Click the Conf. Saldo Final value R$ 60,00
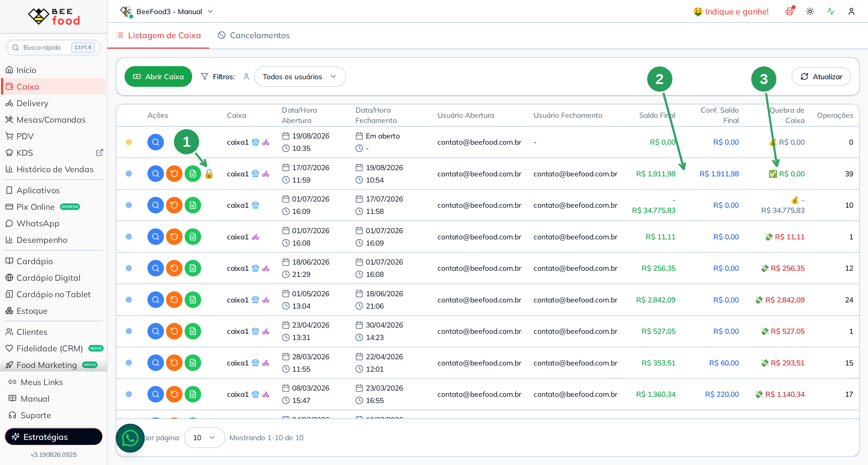This screenshot has width=868, height=465. coord(724,363)
